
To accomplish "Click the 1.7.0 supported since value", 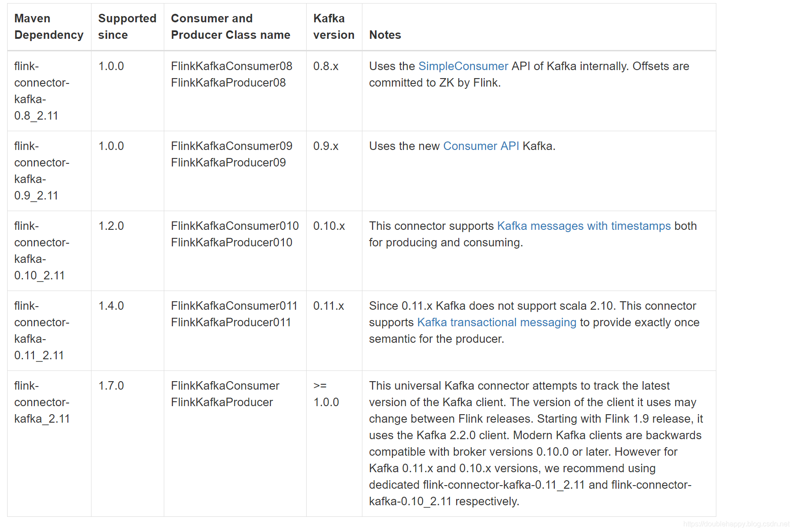I will (111, 386).
